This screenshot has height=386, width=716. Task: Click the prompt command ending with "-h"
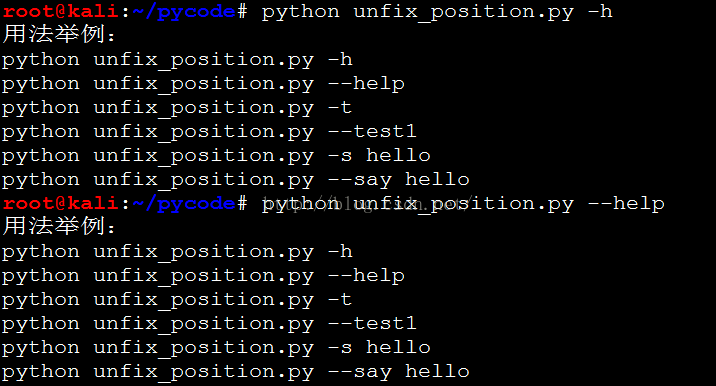[437, 12]
